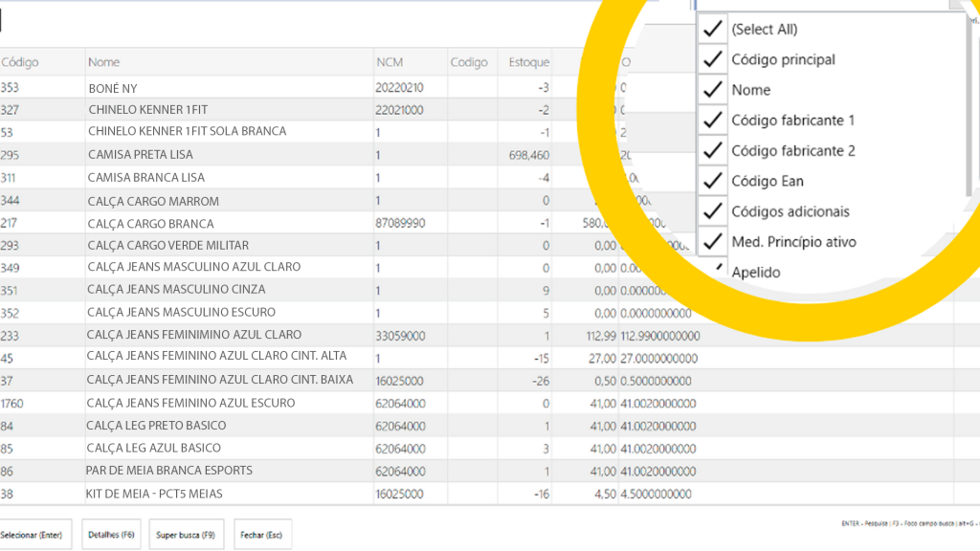Image resolution: width=980 pixels, height=551 pixels.
Task: Uncheck the Código Ean checkbox
Action: click(712, 181)
